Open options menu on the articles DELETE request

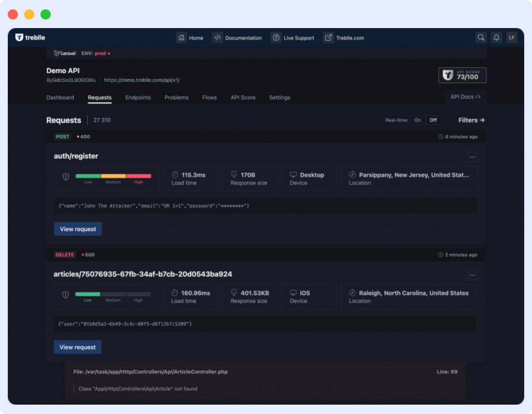pyautogui.click(x=472, y=275)
